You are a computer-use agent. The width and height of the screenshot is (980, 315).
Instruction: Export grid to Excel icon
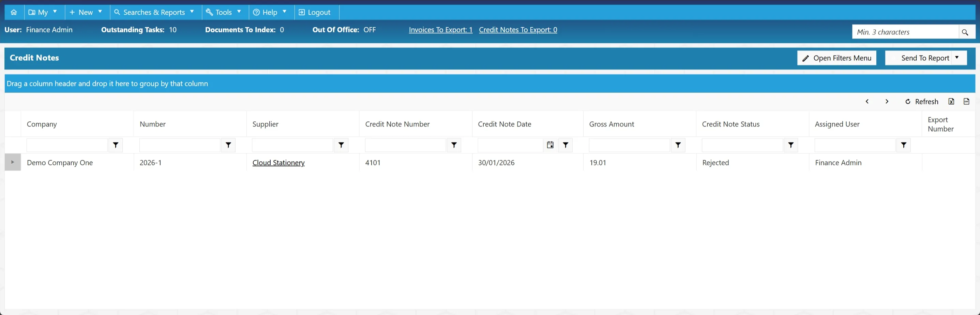951,102
